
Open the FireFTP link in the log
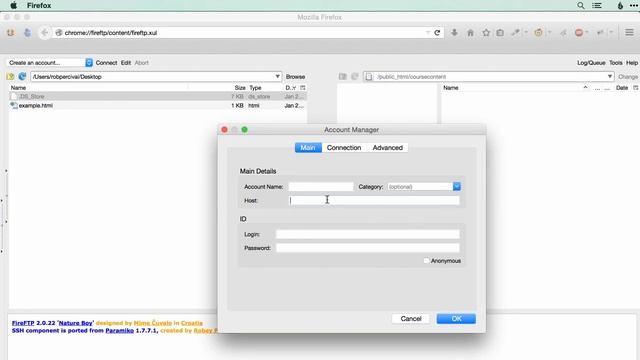coord(23,323)
